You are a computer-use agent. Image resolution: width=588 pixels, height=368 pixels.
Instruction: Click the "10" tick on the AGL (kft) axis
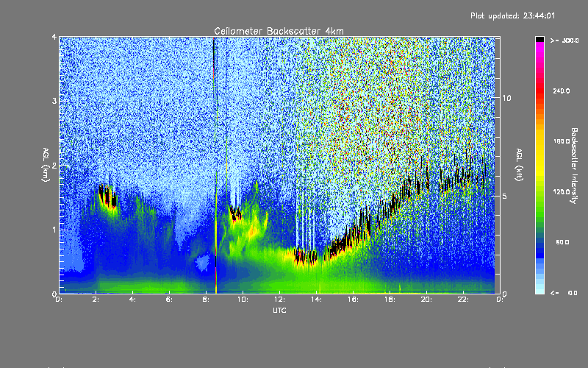(506, 98)
